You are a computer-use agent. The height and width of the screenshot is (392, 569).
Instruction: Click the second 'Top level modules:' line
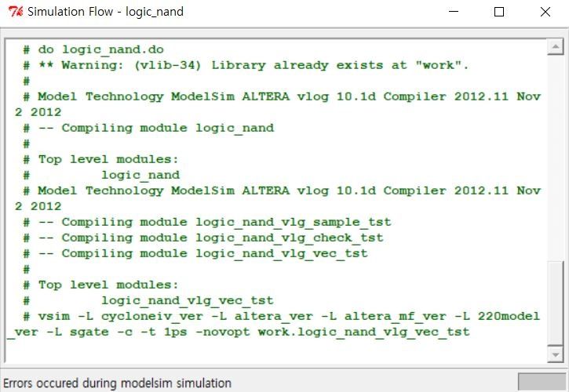100,285
